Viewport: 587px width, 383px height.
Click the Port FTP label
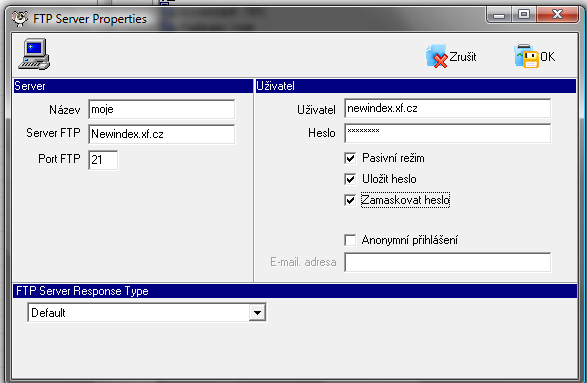(59, 159)
